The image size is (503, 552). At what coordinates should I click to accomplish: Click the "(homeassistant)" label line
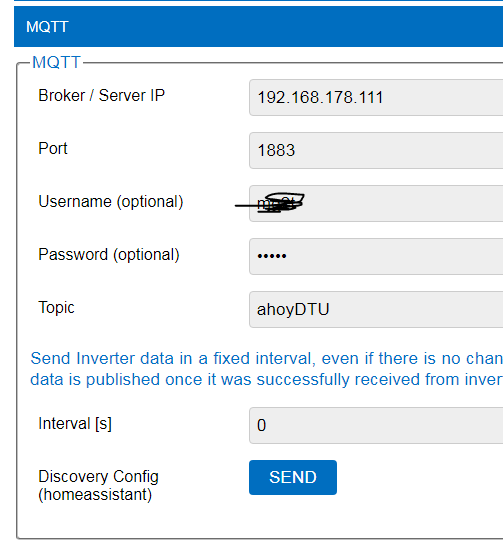[95, 494]
